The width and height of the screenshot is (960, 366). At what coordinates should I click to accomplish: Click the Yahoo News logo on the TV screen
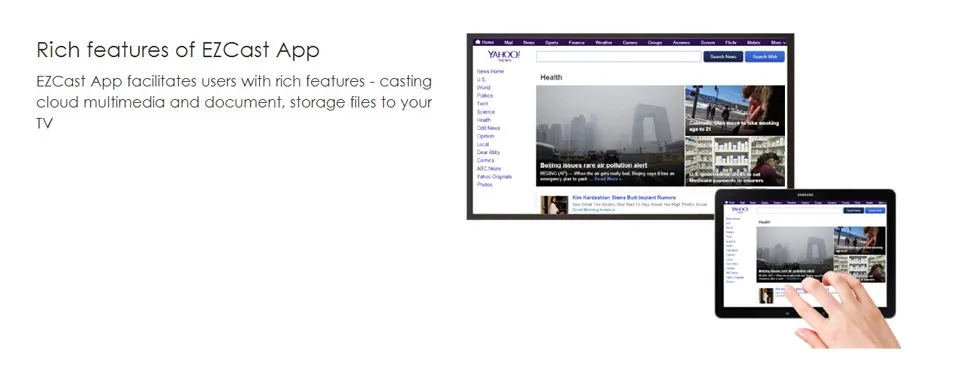(x=504, y=56)
